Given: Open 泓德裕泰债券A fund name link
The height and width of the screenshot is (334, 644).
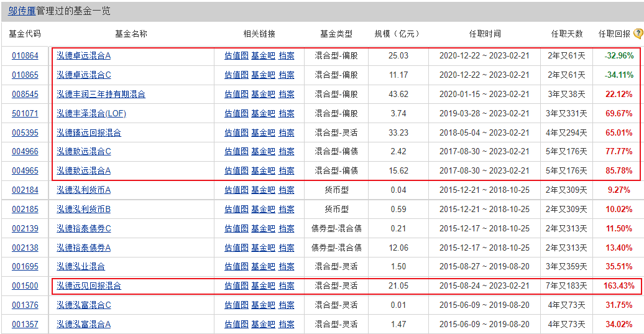Looking at the screenshot, I should 83,248.
